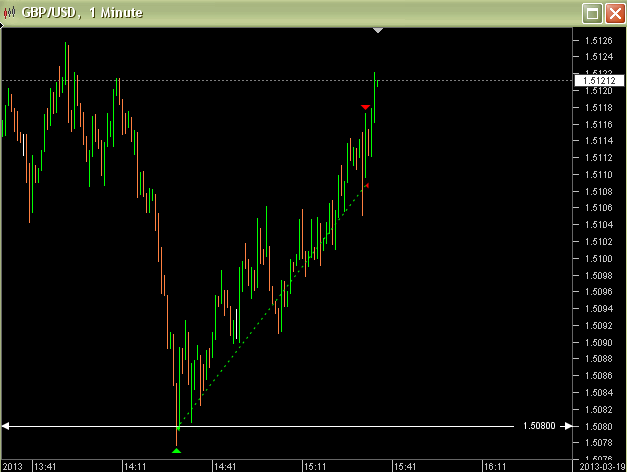Click the 1.5100 price axis label
This screenshot has height=472, width=627.
(x=598, y=258)
